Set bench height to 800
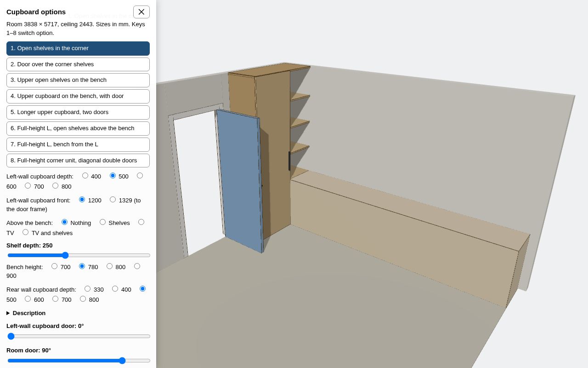This screenshot has width=588, height=368. click(x=109, y=266)
